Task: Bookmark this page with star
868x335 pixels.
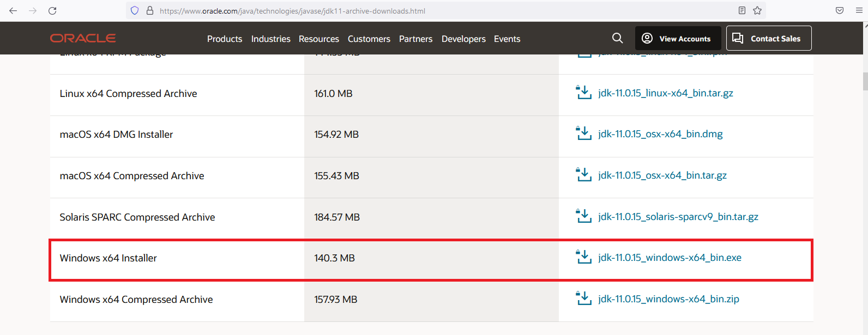Action: (757, 11)
